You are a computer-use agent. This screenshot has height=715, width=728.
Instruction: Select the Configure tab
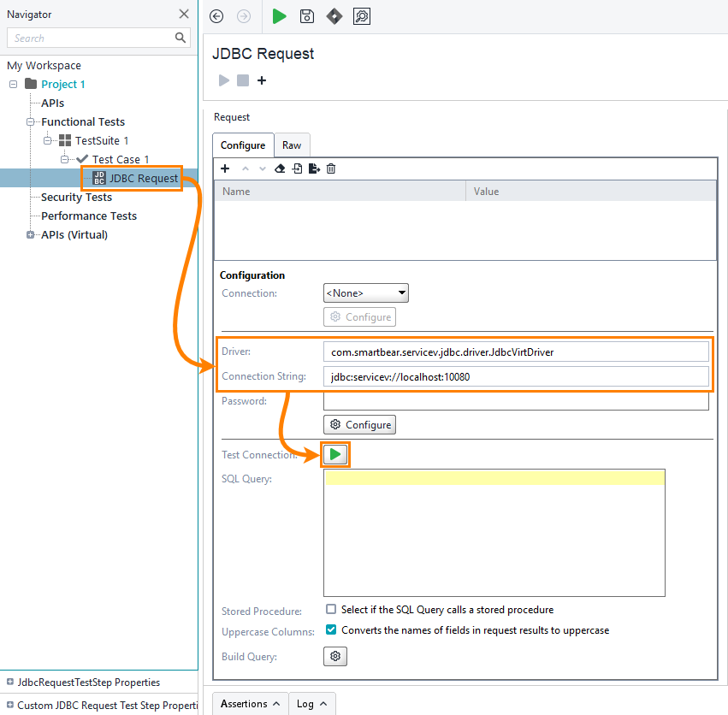[242, 145]
